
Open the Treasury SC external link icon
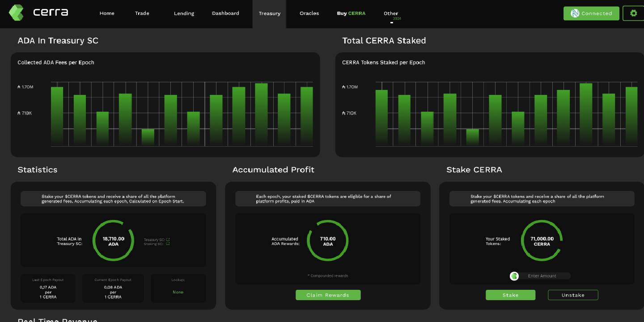click(168, 240)
